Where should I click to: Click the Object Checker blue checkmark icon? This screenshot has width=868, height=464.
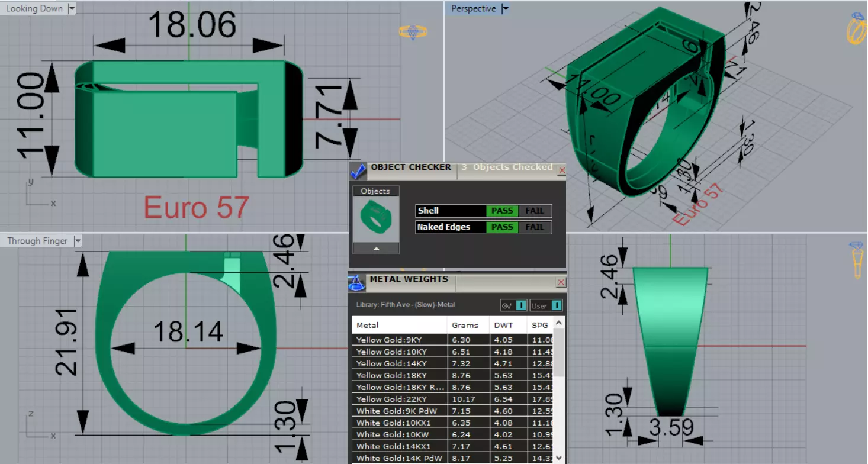pos(358,171)
